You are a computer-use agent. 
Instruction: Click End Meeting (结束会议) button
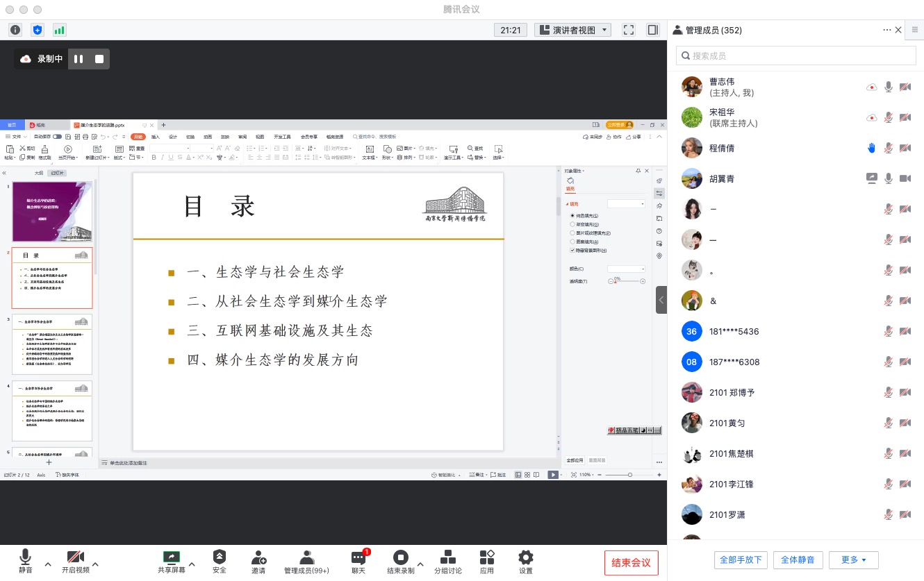point(631,562)
